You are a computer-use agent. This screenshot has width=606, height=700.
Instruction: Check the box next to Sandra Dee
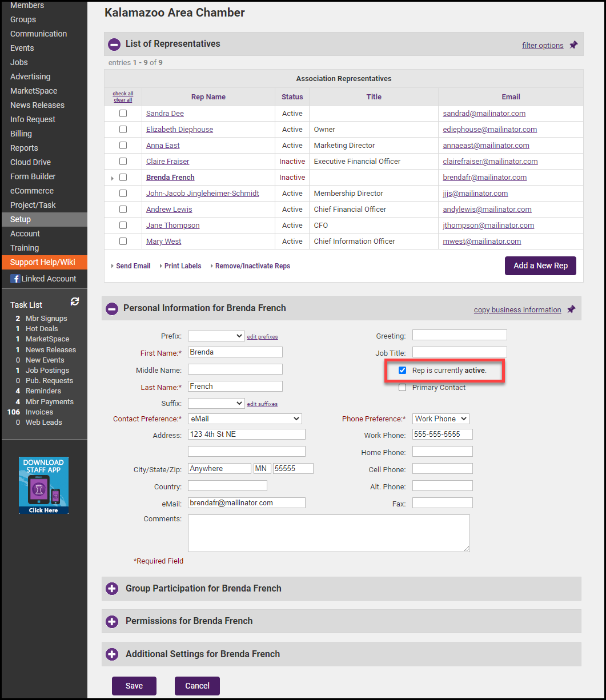(x=123, y=114)
